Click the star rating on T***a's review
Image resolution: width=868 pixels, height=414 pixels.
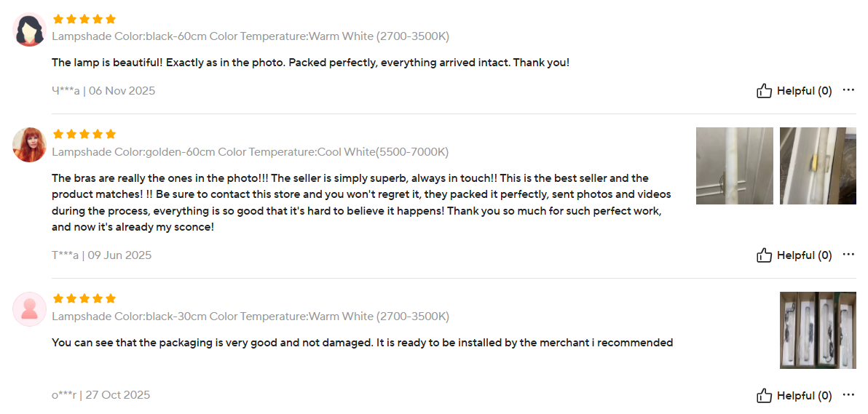(x=84, y=135)
